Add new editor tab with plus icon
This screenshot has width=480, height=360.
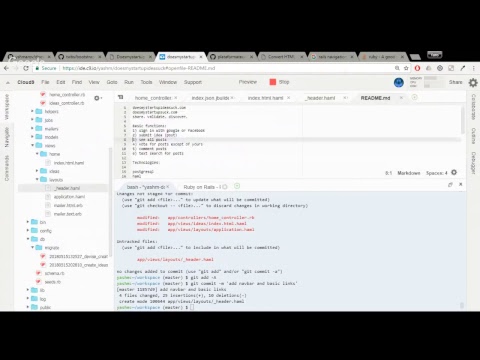(414, 97)
